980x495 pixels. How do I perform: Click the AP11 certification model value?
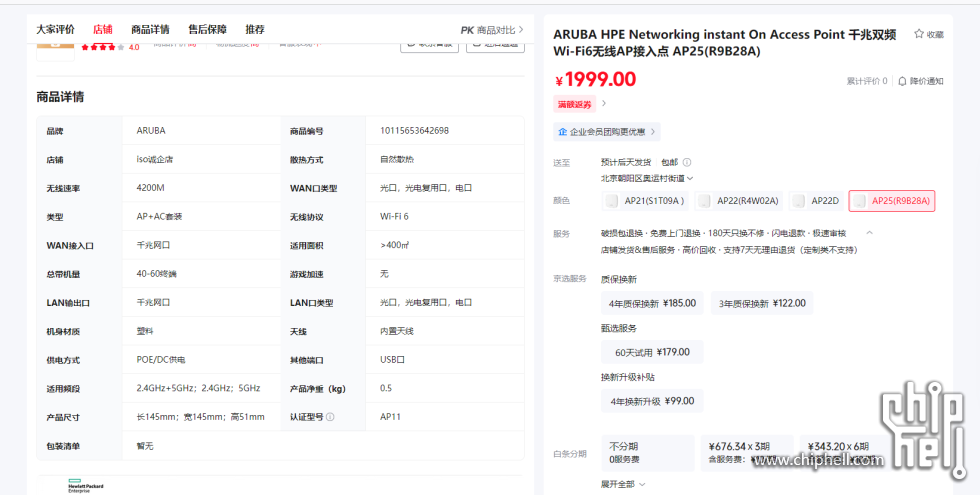pos(390,417)
